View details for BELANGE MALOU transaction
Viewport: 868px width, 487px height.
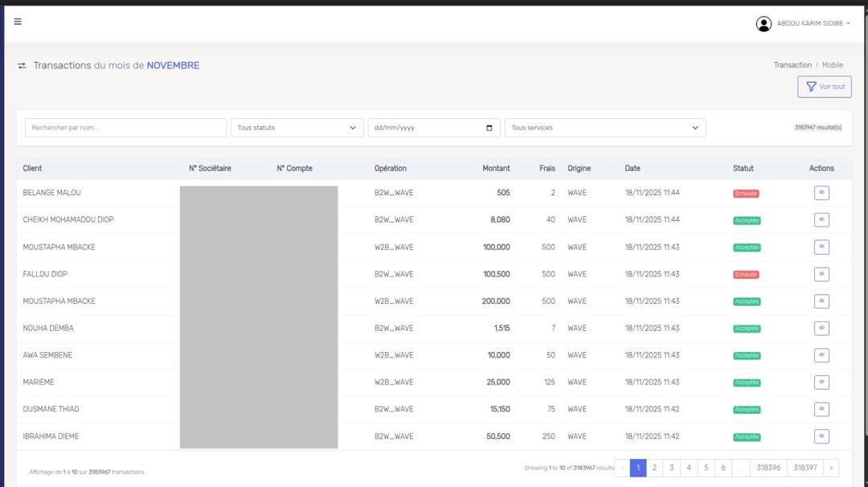[821, 193]
